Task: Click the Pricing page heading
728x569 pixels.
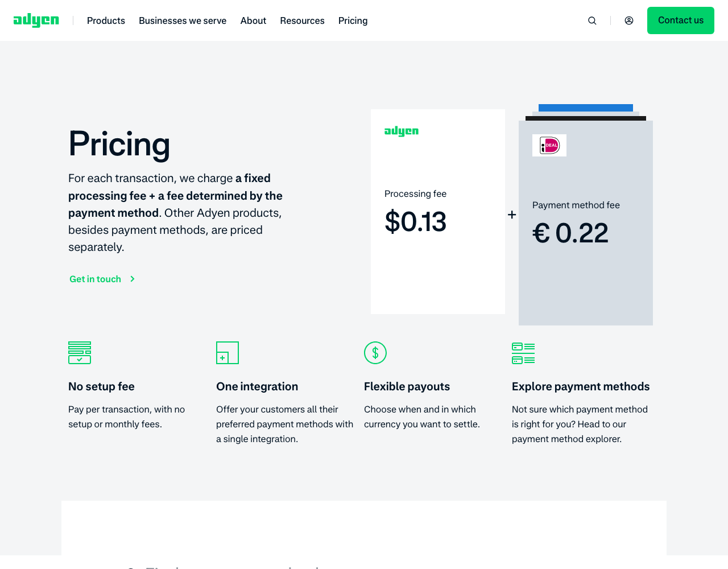Action: [x=119, y=144]
